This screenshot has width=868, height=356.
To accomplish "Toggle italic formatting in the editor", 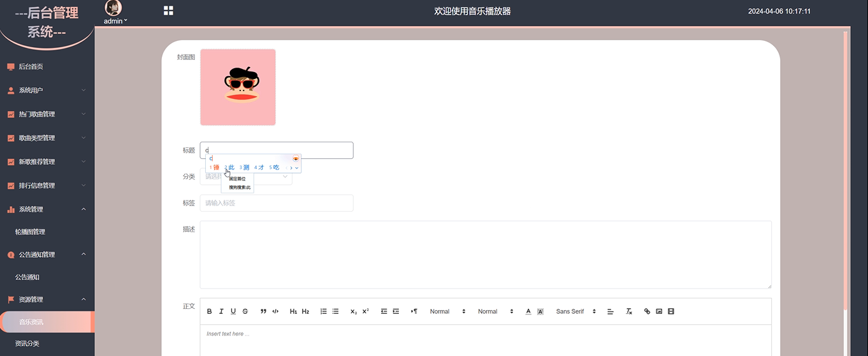I will (x=221, y=311).
